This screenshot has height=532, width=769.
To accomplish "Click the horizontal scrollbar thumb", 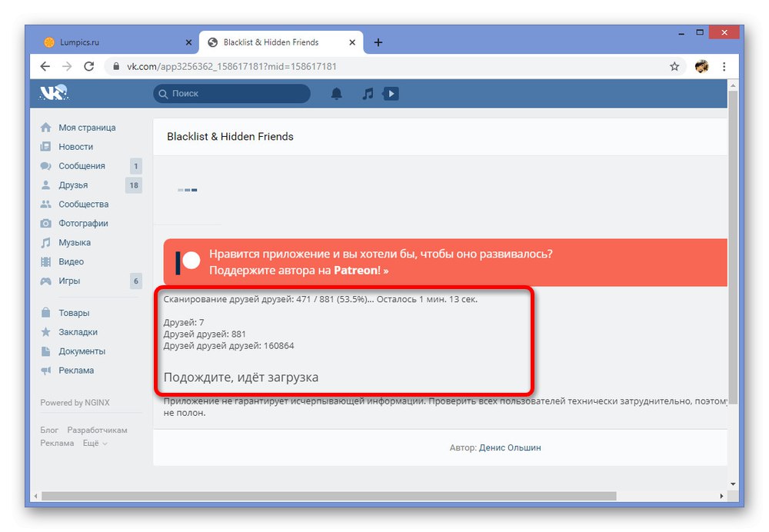I will [x=329, y=496].
